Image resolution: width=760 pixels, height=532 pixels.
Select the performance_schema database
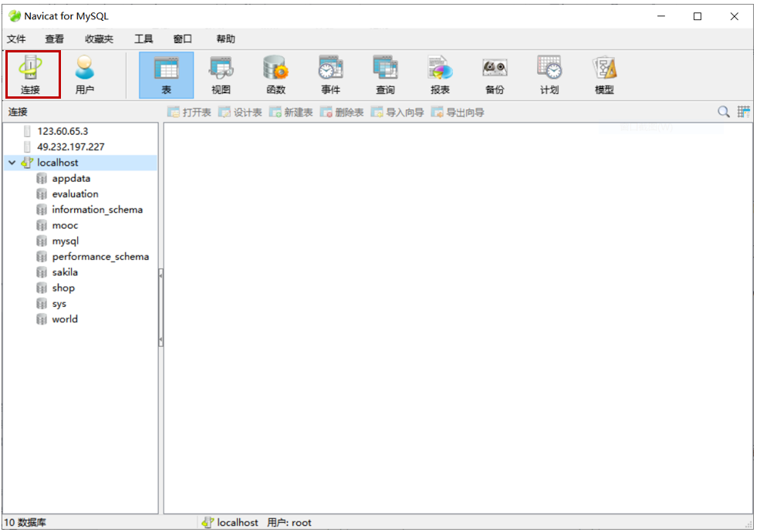coord(100,257)
